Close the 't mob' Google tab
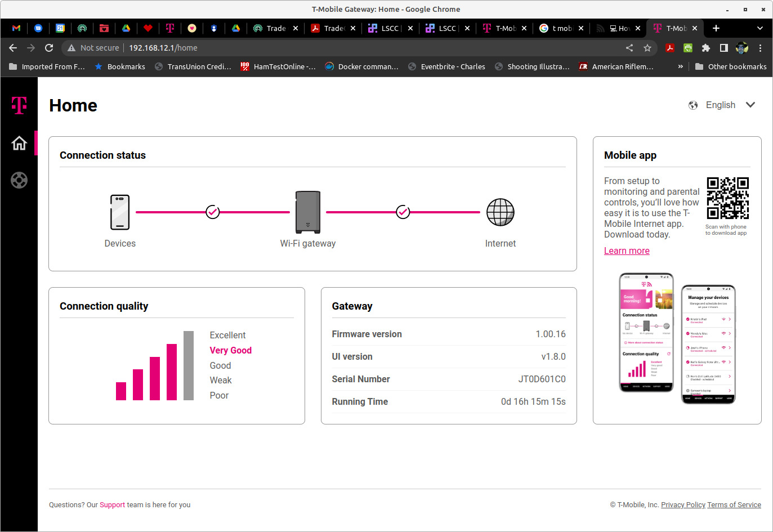The height and width of the screenshot is (532, 773). [x=581, y=28]
